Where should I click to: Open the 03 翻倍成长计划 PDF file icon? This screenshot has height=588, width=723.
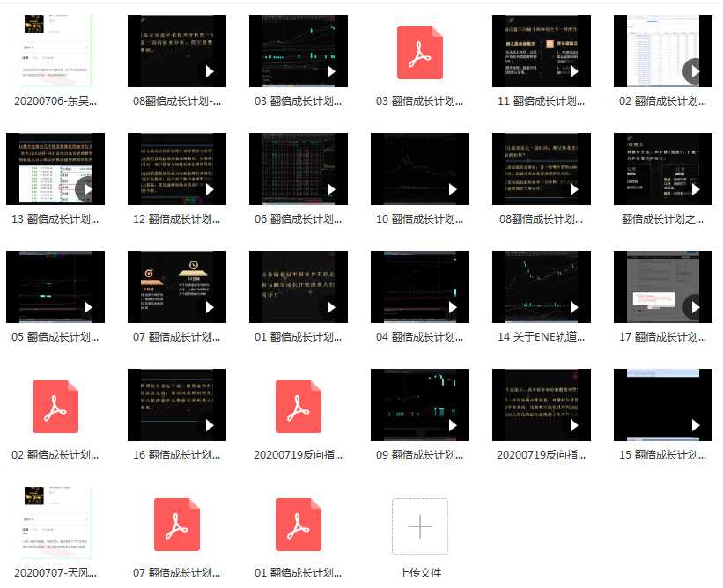pyautogui.click(x=419, y=53)
